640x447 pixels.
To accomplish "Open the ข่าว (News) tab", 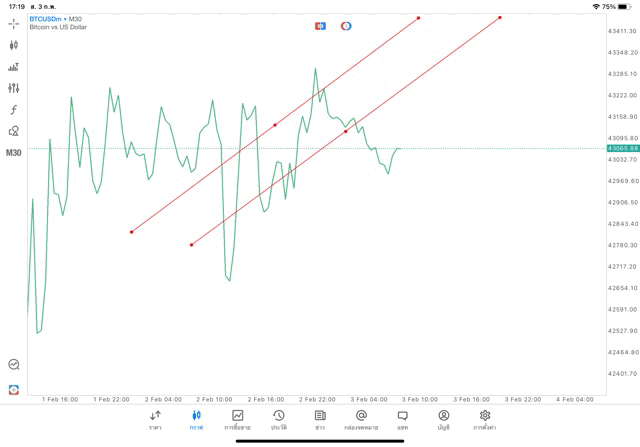I will coord(320,419).
